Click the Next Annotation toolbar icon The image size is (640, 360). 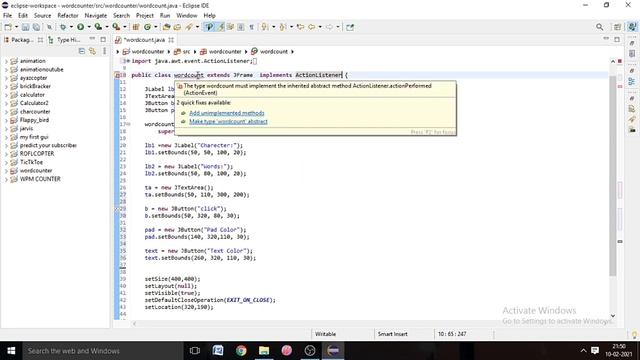pos(265,27)
